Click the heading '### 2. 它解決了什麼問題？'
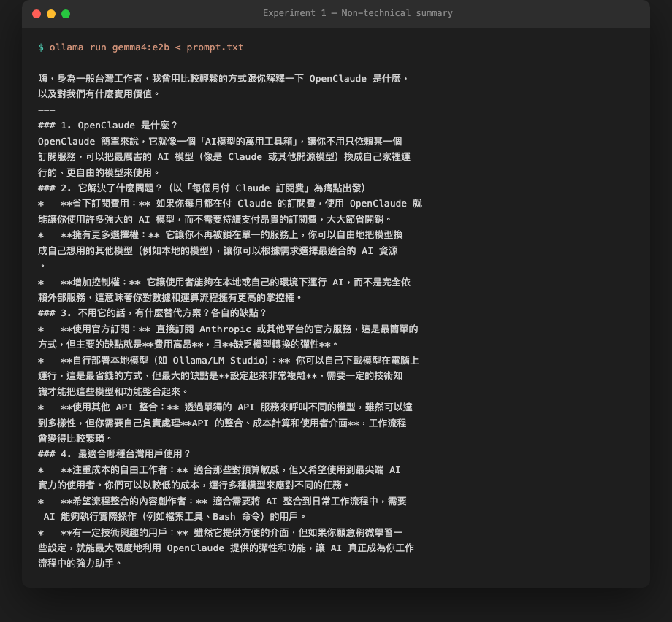The height and width of the screenshot is (622, 672). (x=100, y=188)
